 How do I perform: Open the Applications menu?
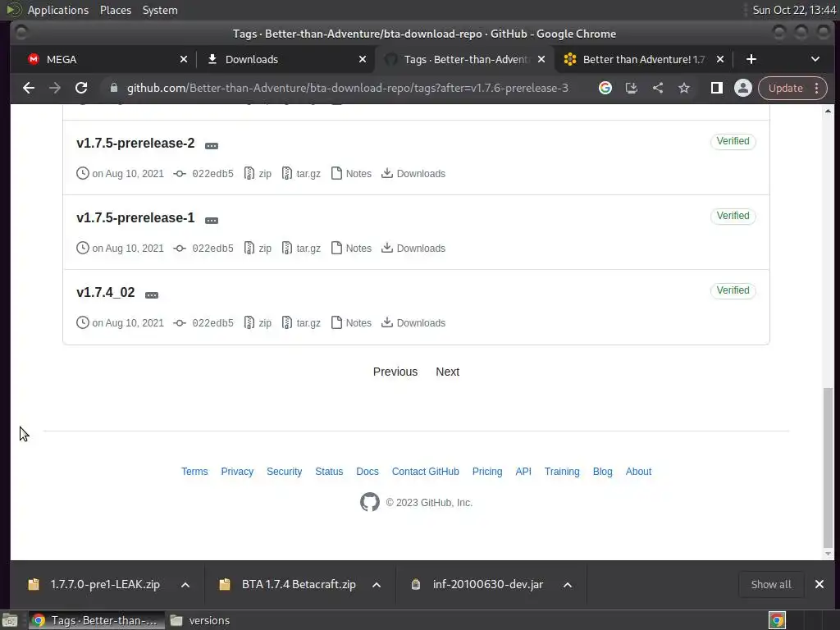coord(58,10)
